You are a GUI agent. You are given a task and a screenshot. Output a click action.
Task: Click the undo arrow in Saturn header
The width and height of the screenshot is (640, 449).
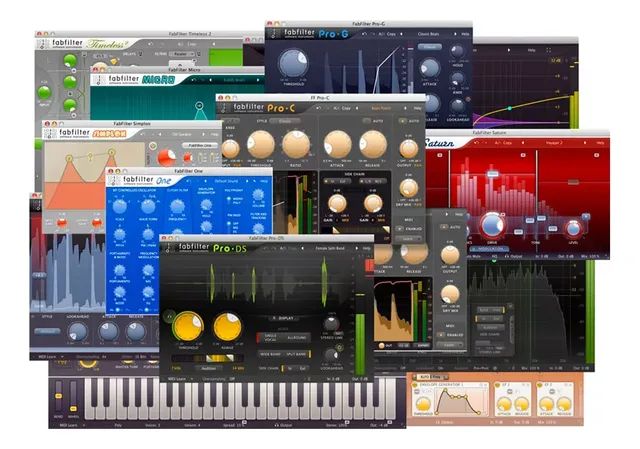(x=476, y=143)
